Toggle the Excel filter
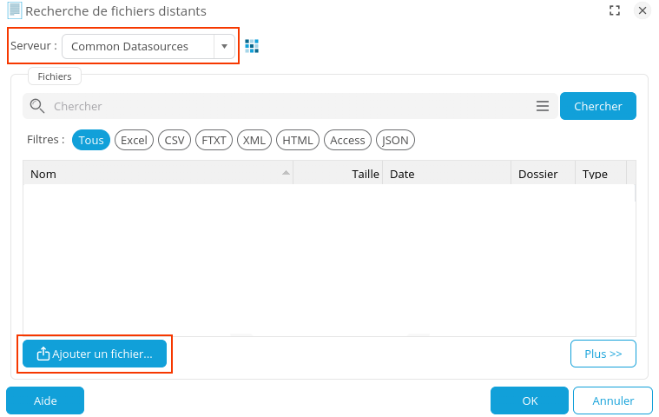 tap(134, 141)
